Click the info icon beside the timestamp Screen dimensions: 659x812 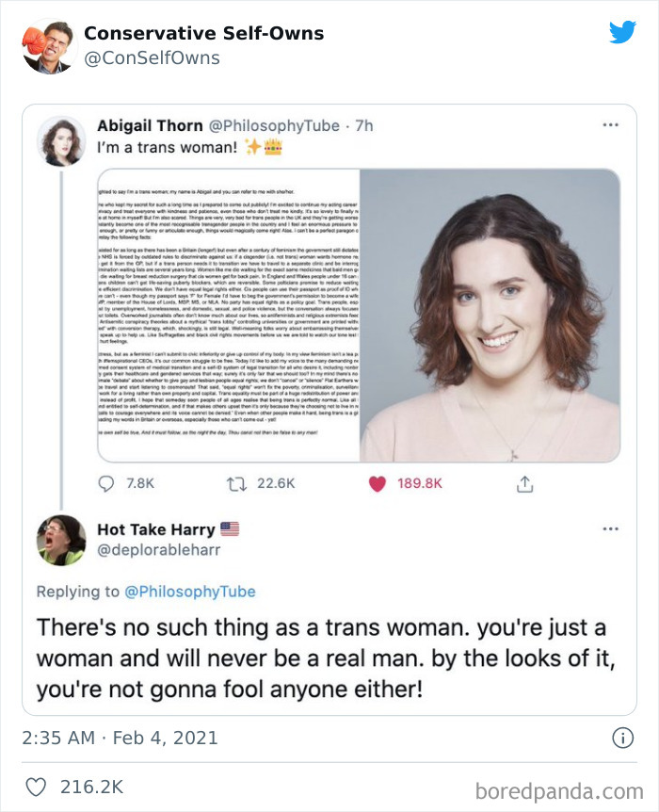pyautogui.click(x=625, y=737)
